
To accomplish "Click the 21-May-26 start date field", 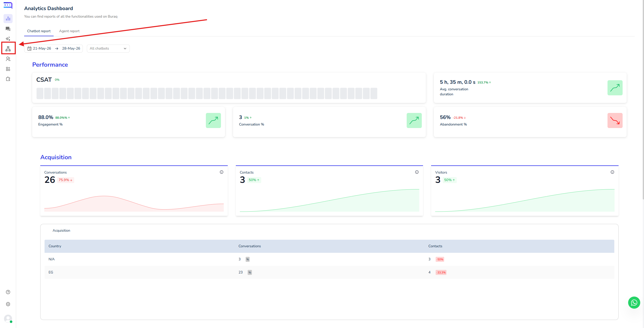I will coord(42,49).
